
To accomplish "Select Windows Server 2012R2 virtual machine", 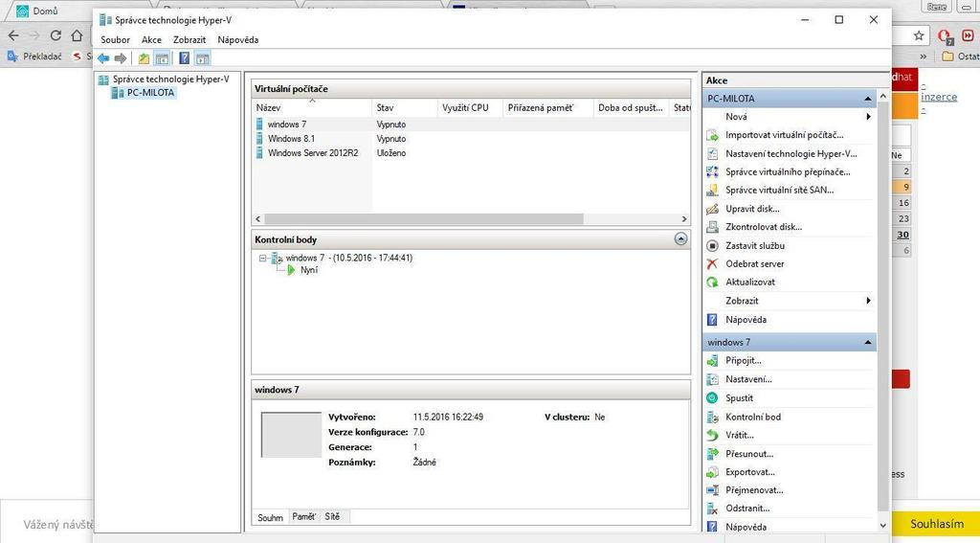I will [313, 153].
